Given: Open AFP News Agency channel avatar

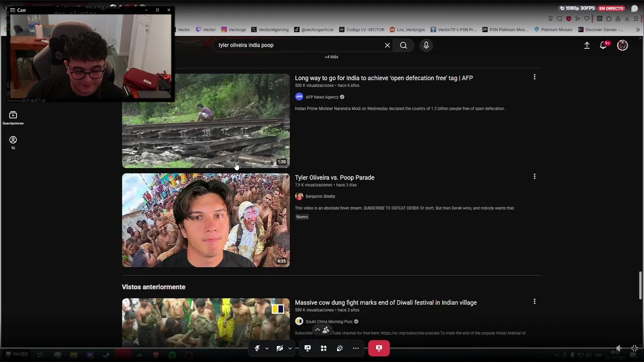Looking at the screenshot, I should (x=299, y=97).
